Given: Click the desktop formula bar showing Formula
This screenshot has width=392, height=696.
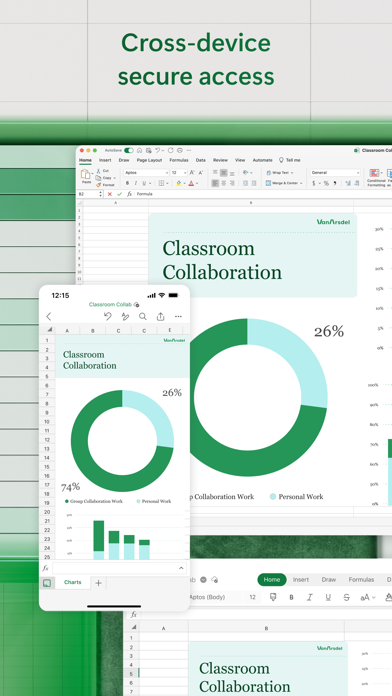Looking at the screenshot, I should pyautogui.click(x=264, y=194).
